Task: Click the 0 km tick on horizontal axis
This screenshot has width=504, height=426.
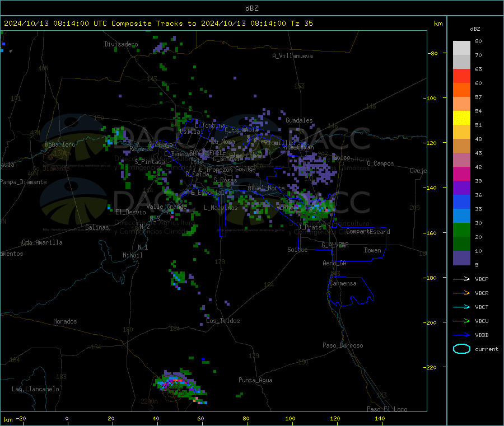Action: (x=67, y=418)
